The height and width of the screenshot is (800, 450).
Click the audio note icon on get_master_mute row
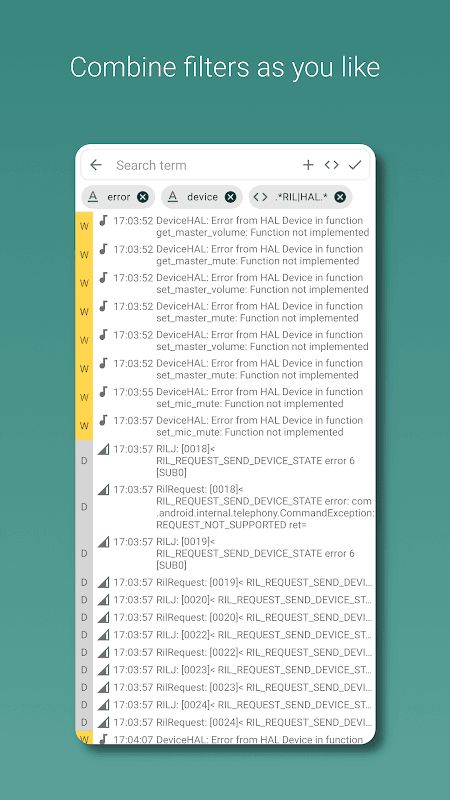point(104,249)
